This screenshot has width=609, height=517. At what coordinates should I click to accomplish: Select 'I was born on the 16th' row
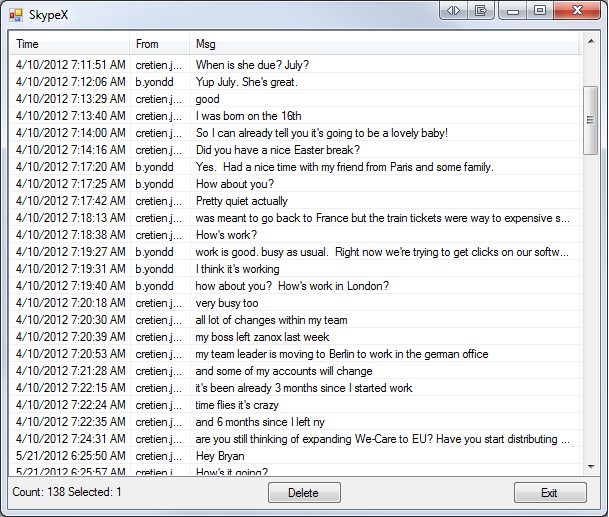pyautogui.click(x=295, y=116)
